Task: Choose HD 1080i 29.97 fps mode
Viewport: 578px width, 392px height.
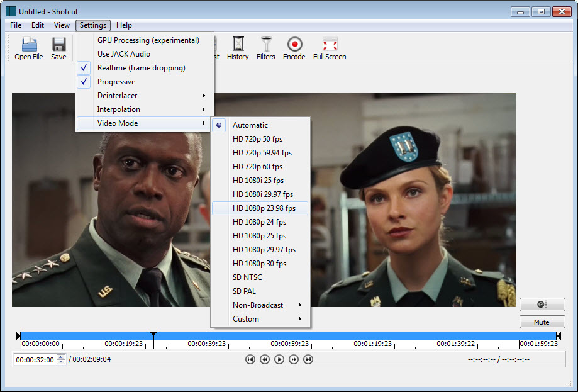Action: pos(260,194)
